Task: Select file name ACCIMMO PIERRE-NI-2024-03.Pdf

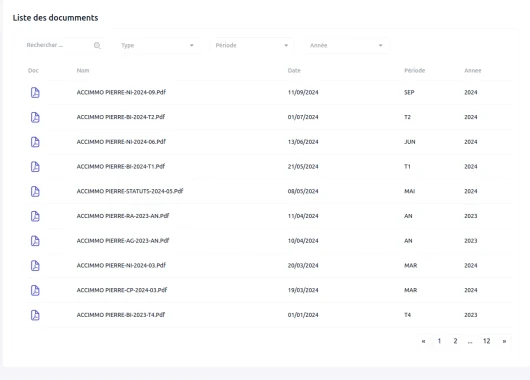Action: click(121, 265)
